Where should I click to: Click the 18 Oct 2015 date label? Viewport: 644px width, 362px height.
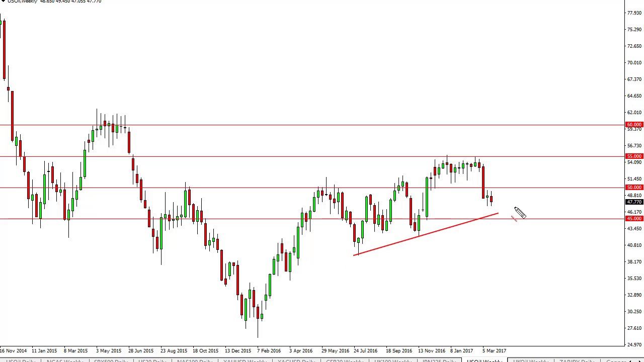pyautogui.click(x=205, y=351)
